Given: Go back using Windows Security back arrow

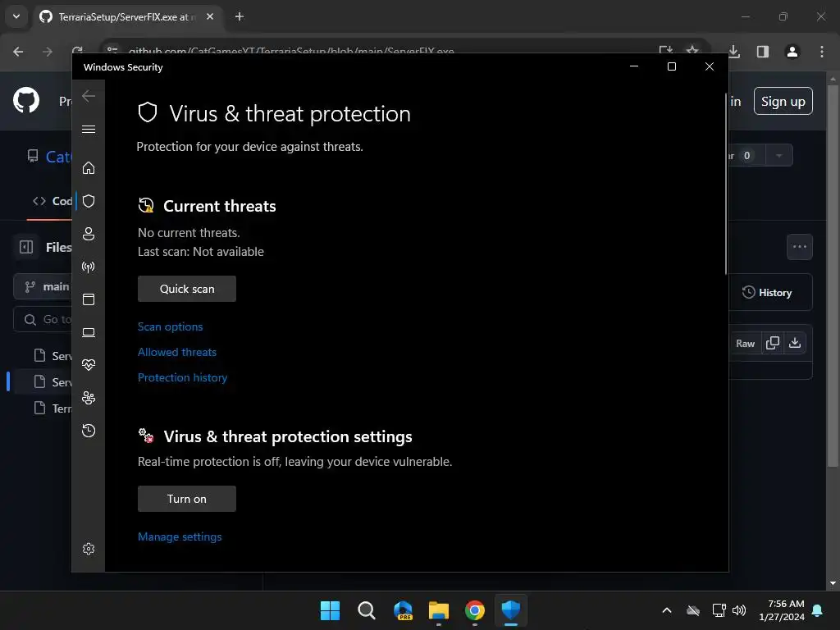Looking at the screenshot, I should 89,96.
